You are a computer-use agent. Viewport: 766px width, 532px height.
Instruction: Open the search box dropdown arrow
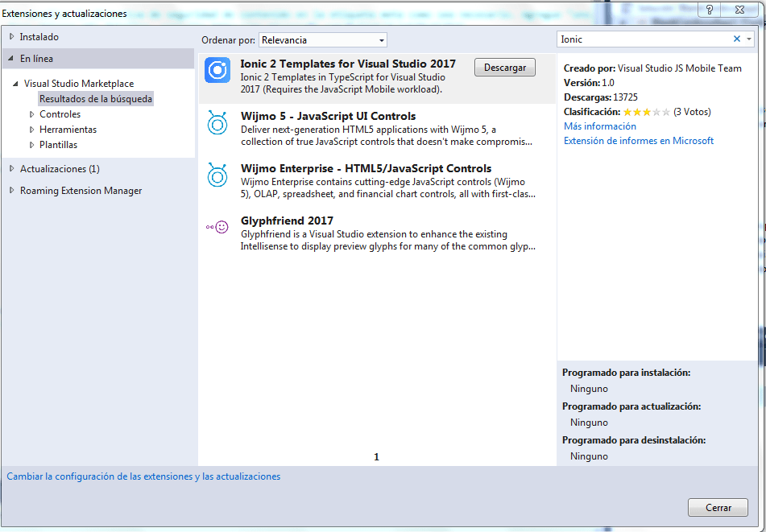coord(748,39)
